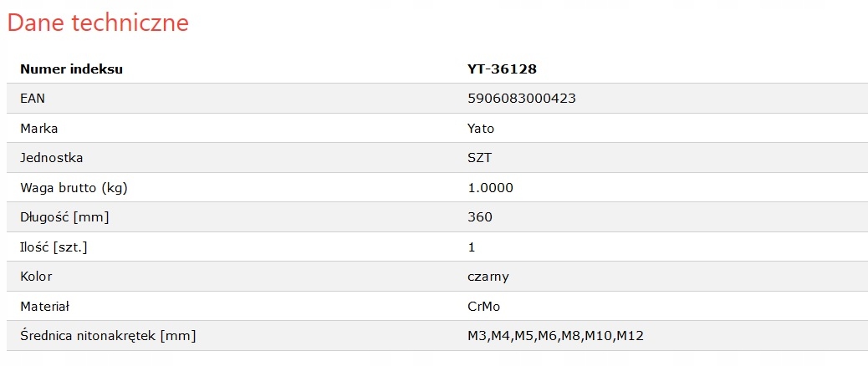This screenshot has width=868, height=366.
Task: Click the weight value 1.0000
Action: tap(490, 188)
